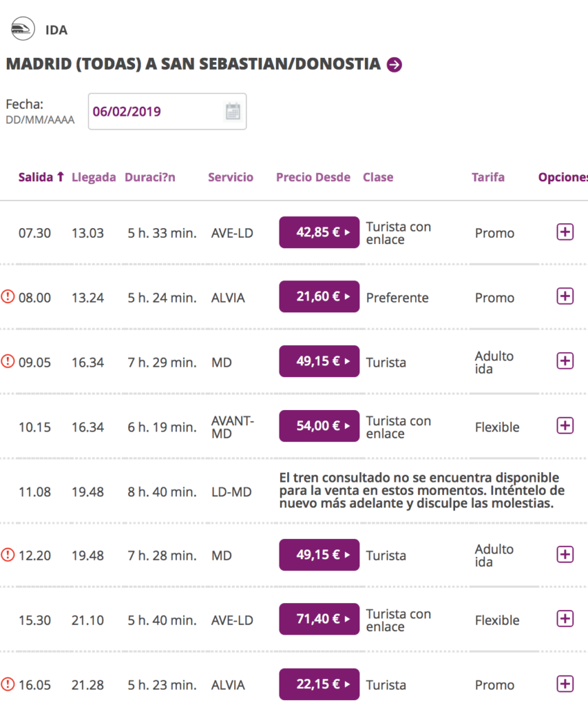Click warning icon next to 08.00 departure
The width and height of the screenshot is (588, 714).
[8, 297]
